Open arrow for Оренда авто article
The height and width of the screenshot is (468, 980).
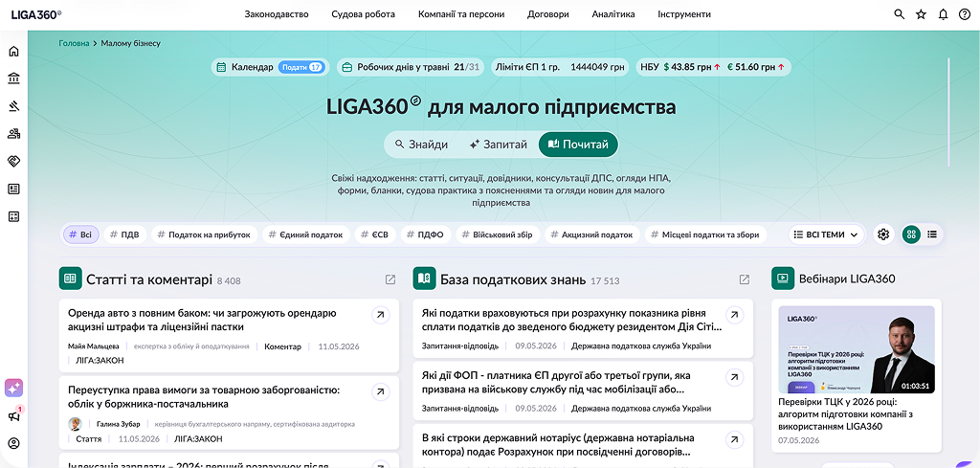[x=381, y=315]
